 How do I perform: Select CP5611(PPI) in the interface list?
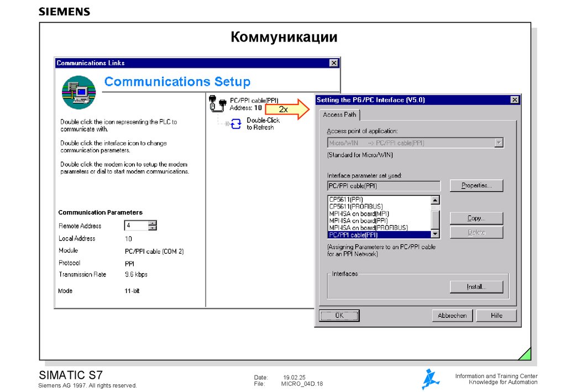tap(379, 199)
